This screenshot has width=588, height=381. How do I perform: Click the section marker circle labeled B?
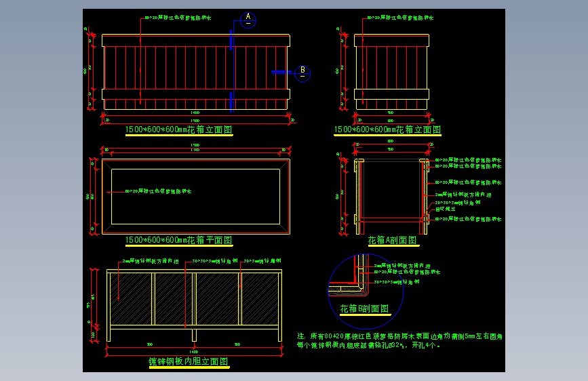coord(302,73)
